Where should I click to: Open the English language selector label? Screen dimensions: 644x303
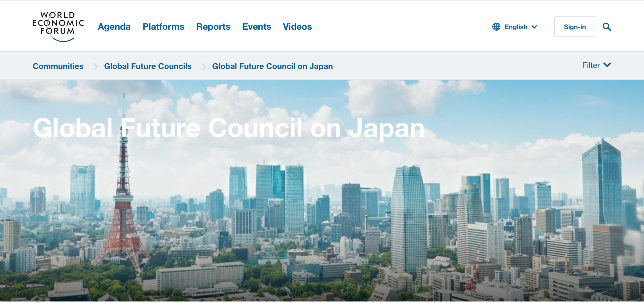coord(516,27)
